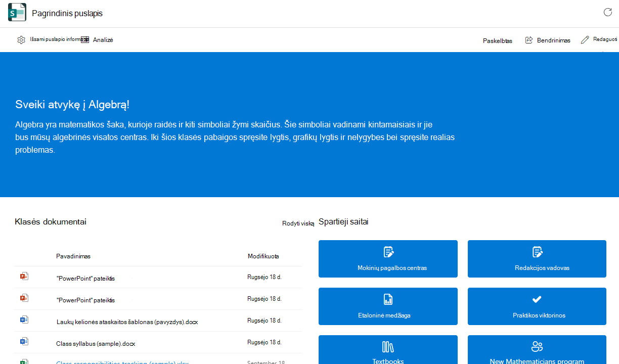The height and width of the screenshot is (364, 619).
Task: Click the second PowerPoint file icon
Action: 24,298
